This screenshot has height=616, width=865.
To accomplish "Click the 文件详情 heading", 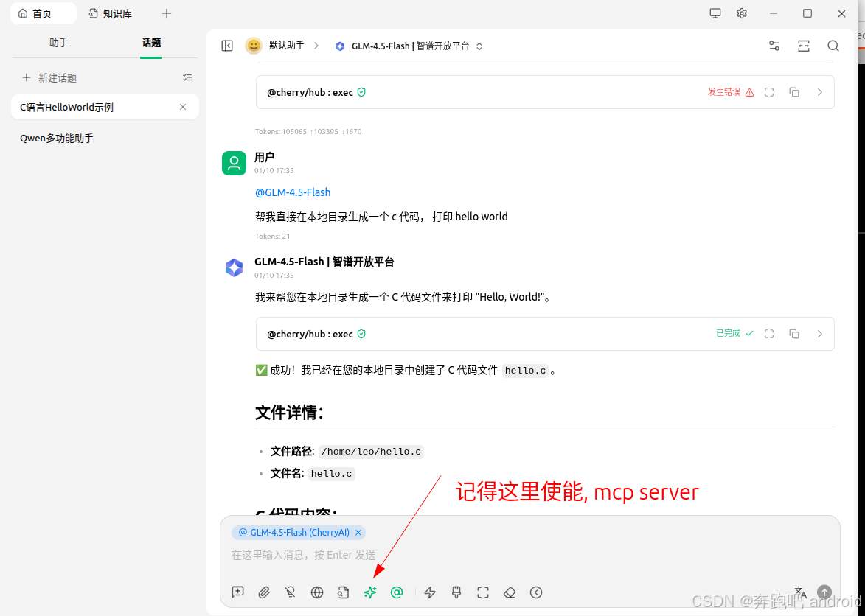I will [290, 412].
